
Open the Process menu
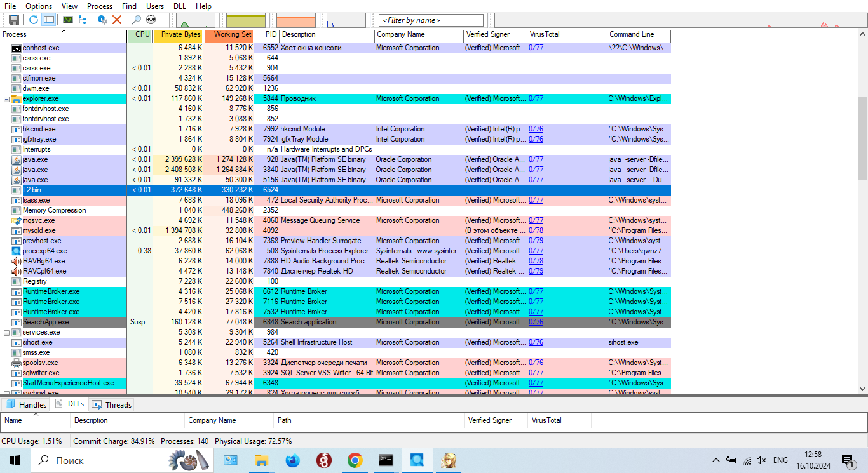pos(100,6)
